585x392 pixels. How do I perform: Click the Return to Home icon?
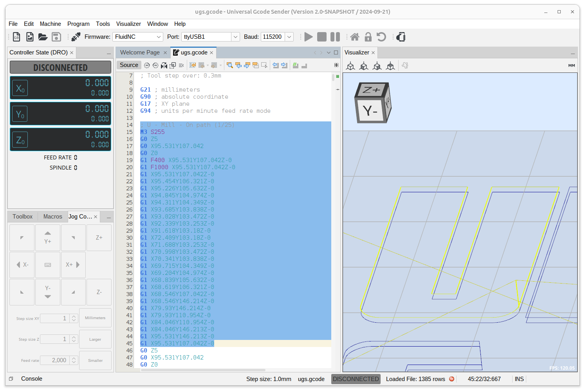coord(355,36)
